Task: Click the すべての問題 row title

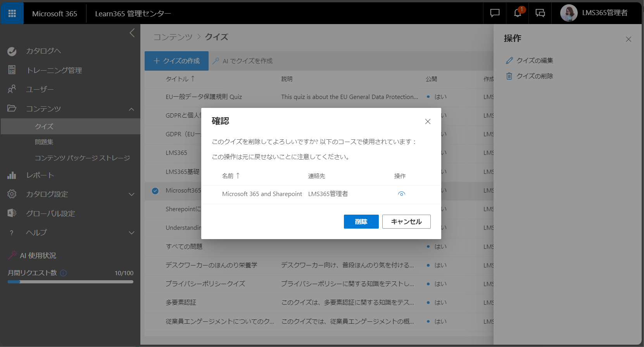Action: click(x=184, y=246)
